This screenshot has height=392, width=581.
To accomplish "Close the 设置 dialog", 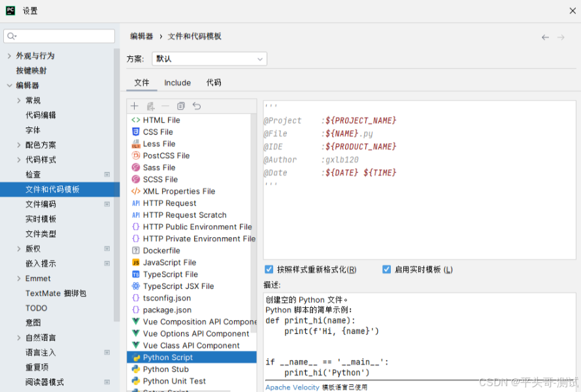I will click(573, 10).
